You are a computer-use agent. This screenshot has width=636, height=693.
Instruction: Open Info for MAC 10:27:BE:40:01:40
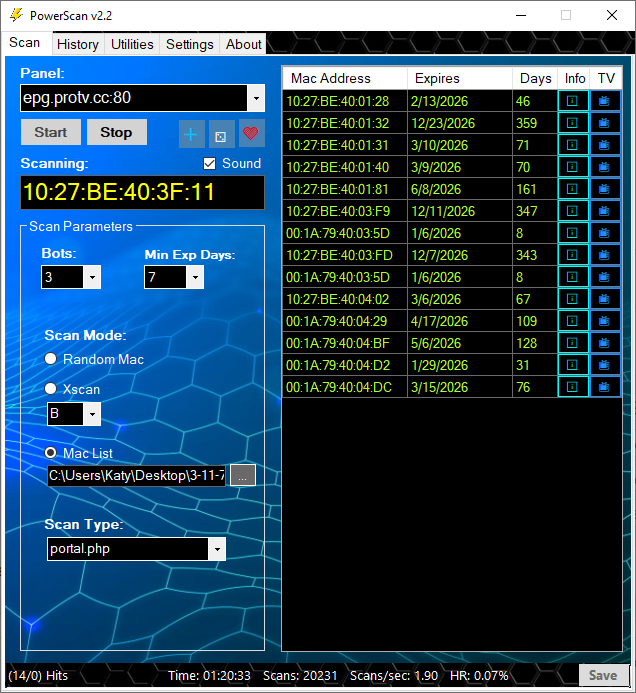coord(573,167)
